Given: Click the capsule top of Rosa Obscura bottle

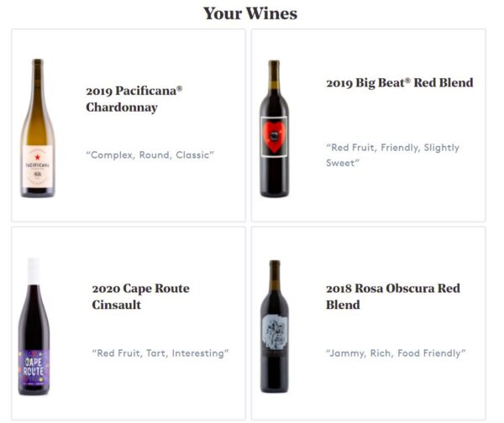Looking at the screenshot, I should 274,269.
